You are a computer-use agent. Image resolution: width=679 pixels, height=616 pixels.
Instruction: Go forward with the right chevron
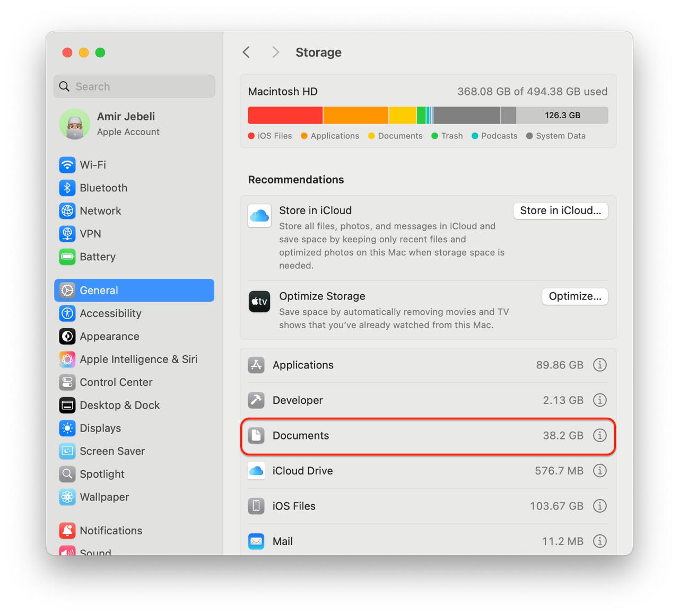point(275,52)
